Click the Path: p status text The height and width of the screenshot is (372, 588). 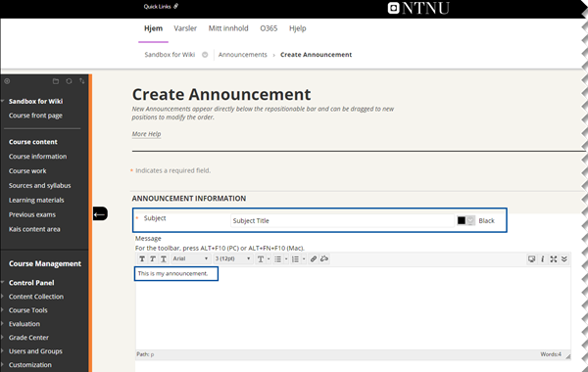pyautogui.click(x=145, y=354)
